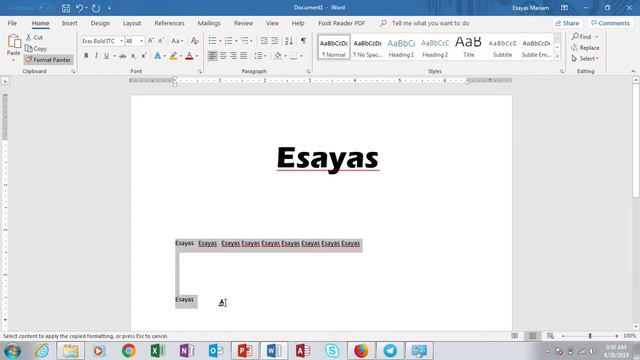Open the Replace dialog
Screen dimensions: 640x360
click(x=585, y=48)
